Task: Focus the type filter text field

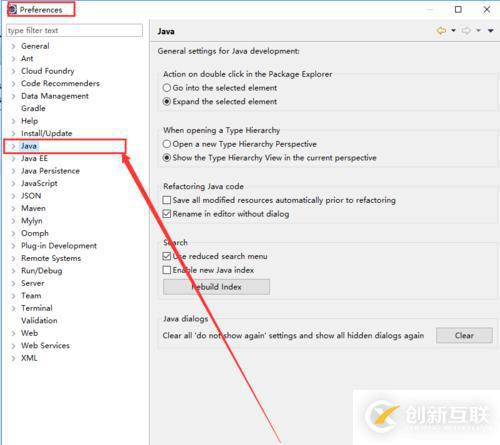Action: click(74, 30)
